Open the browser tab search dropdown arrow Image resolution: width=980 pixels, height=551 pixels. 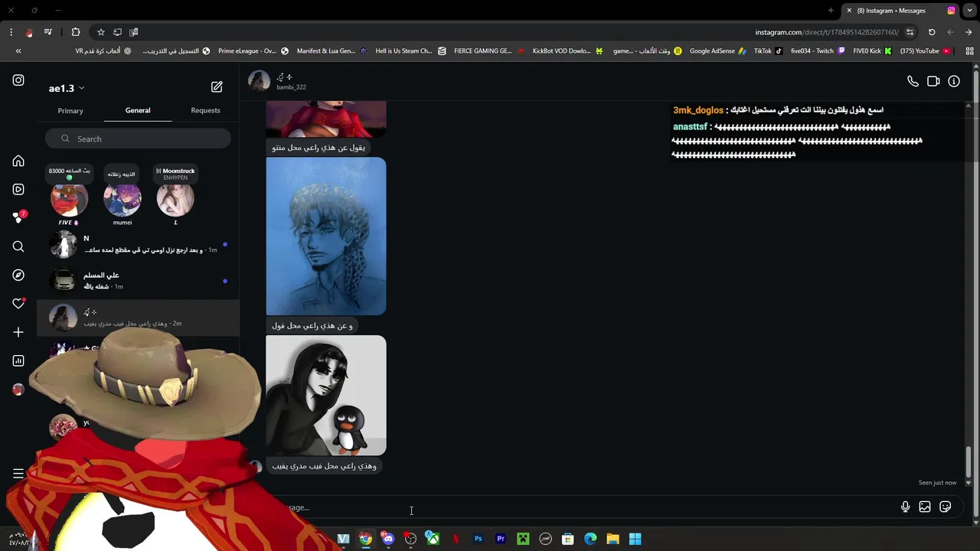coord(969,11)
